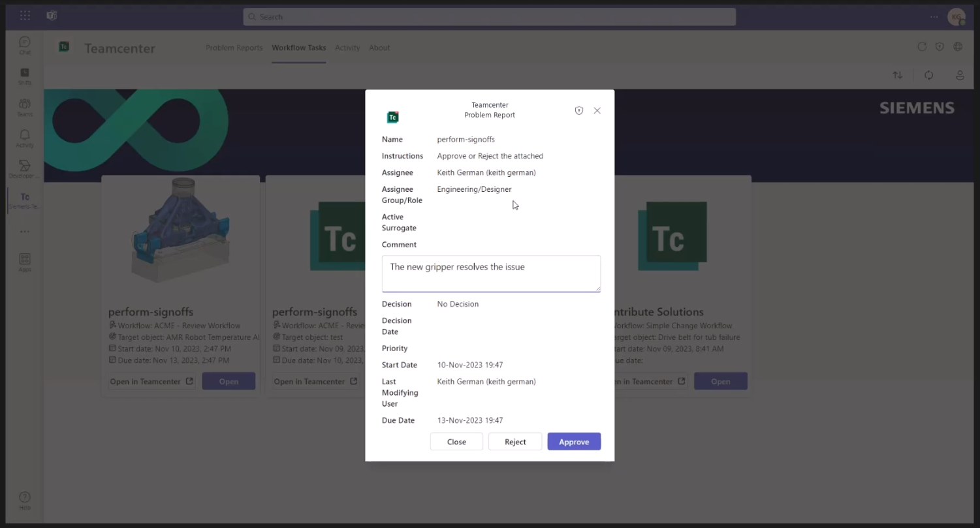Image resolution: width=980 pixels, height=528 pixels.
Task: Open the Activity tab in Teamcenter
Action: pos(347,48)
